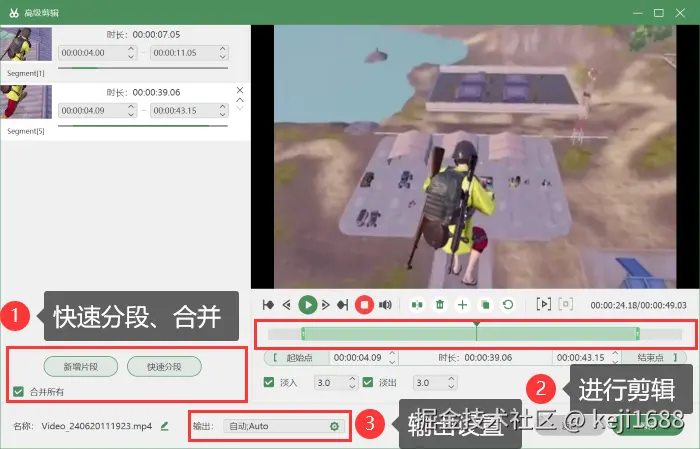Increase timeline end point 00:00:43.15
This screenshot has width=700, height=449.
615,353
